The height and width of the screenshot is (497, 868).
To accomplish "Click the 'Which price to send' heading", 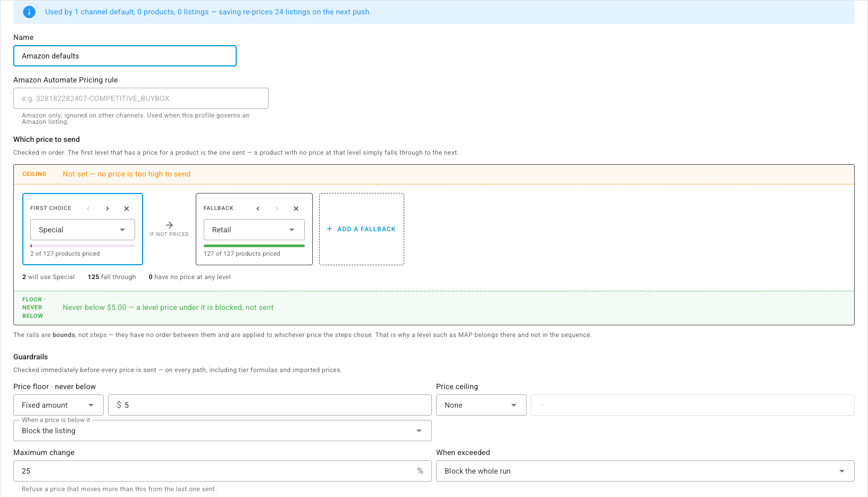I will [46, 139].
